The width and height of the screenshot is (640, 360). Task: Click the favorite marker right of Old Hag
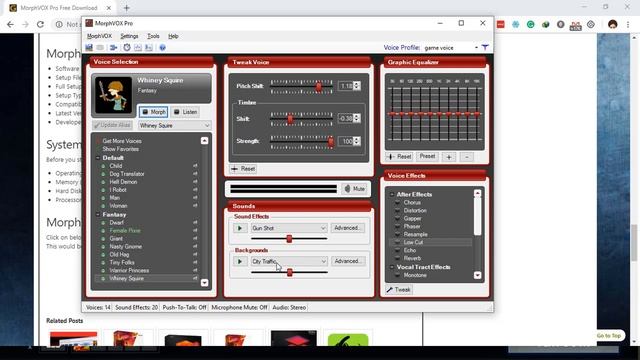point(195,255)
